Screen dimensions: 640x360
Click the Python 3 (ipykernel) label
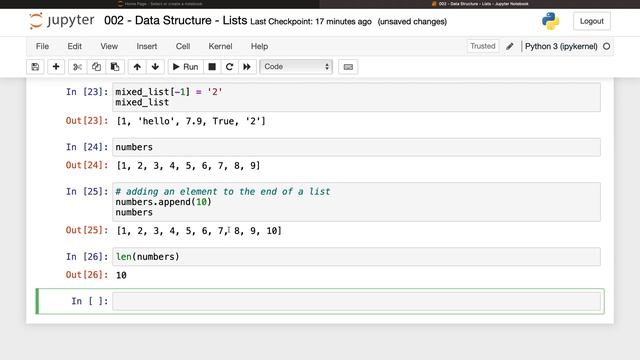(x=561, y=46)
